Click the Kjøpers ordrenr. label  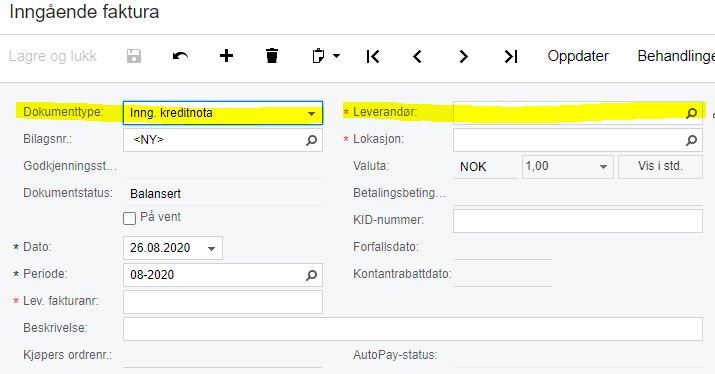click(x=67, y=355)
